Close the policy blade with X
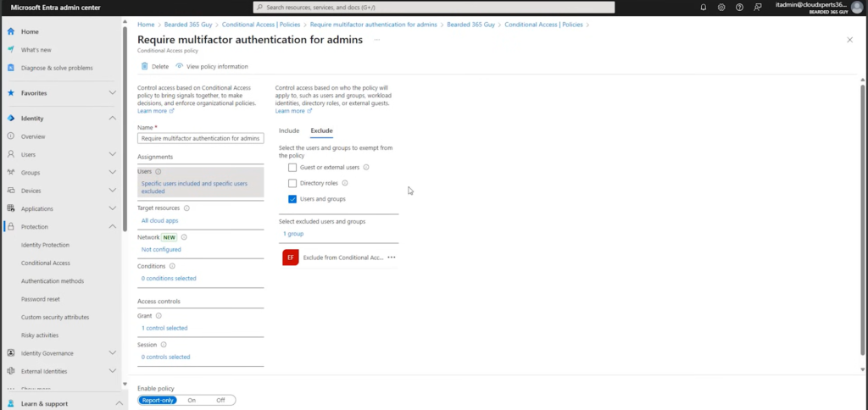Viewport: 868px width, 410px height. coord(849,40)
